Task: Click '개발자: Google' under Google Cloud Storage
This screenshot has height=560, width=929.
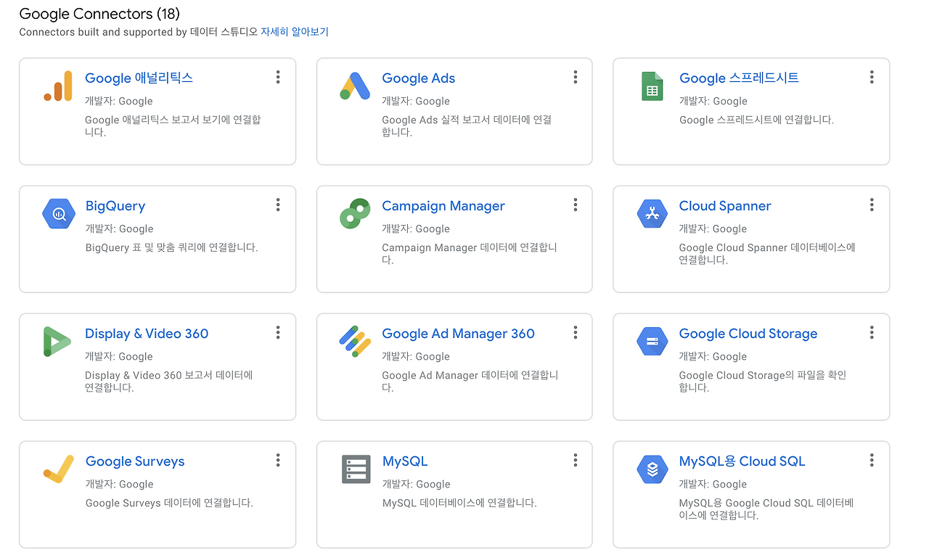Action: pos(713,357)
